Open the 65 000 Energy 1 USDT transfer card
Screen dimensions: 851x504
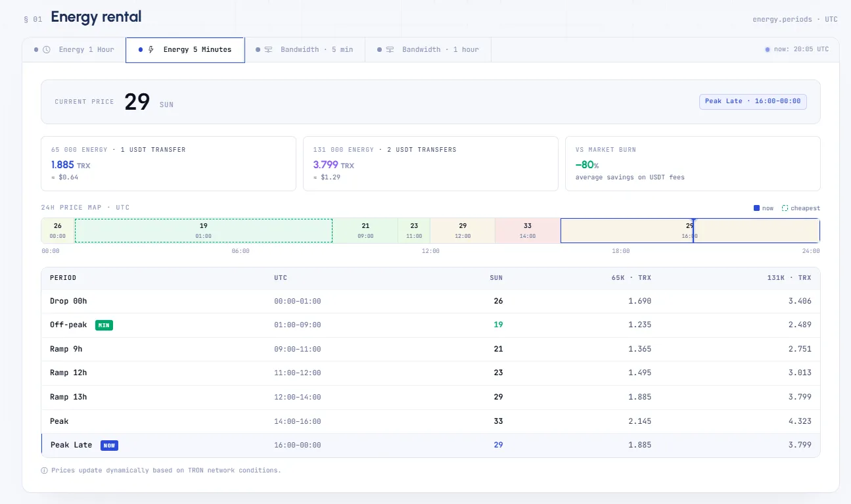(x=168, y=164)
